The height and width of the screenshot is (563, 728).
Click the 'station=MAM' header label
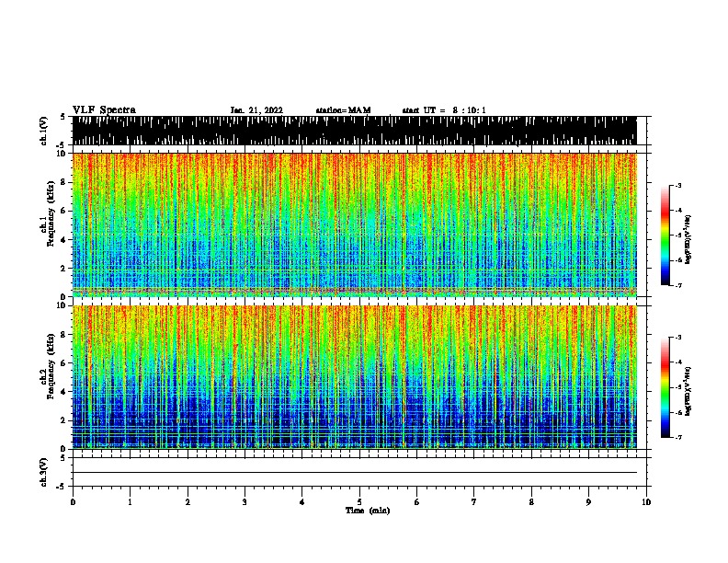tap(343, 110)
